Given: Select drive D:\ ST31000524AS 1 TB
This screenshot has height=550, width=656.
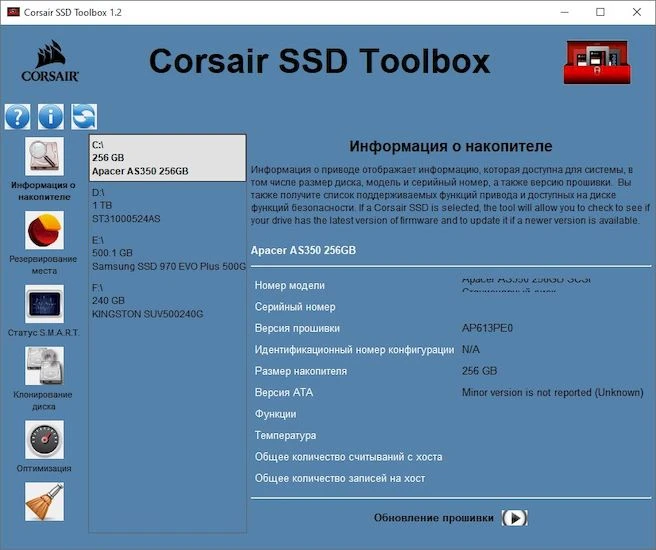Looking at the screenshot, I should coord(167,204).
